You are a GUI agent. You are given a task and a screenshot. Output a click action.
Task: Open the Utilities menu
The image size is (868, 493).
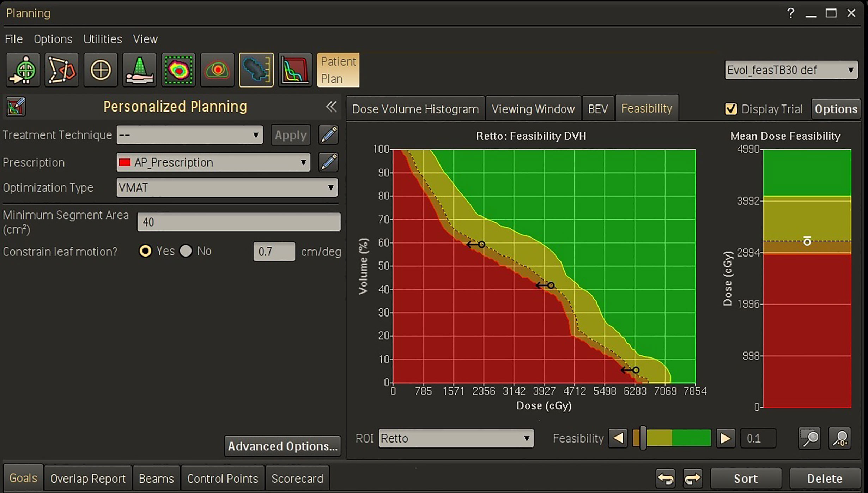pos(103,39)
